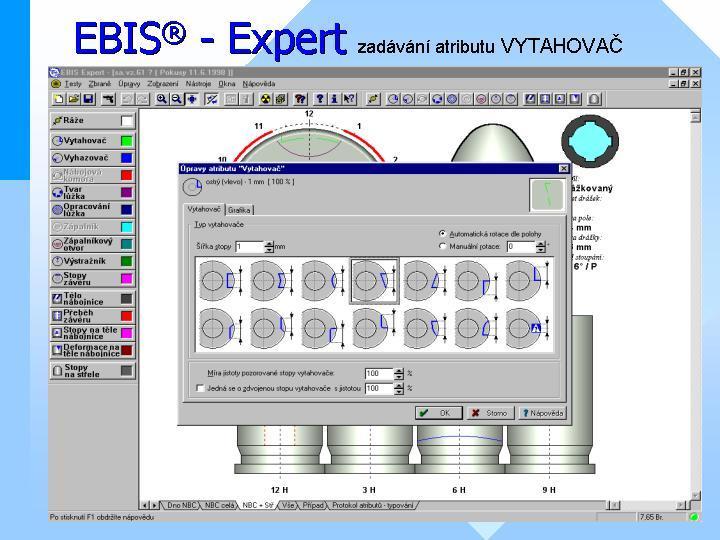Select the extractor thumbnail with warning sign
Viewport: 720px width, 540px height.
(x=528, y=328)
